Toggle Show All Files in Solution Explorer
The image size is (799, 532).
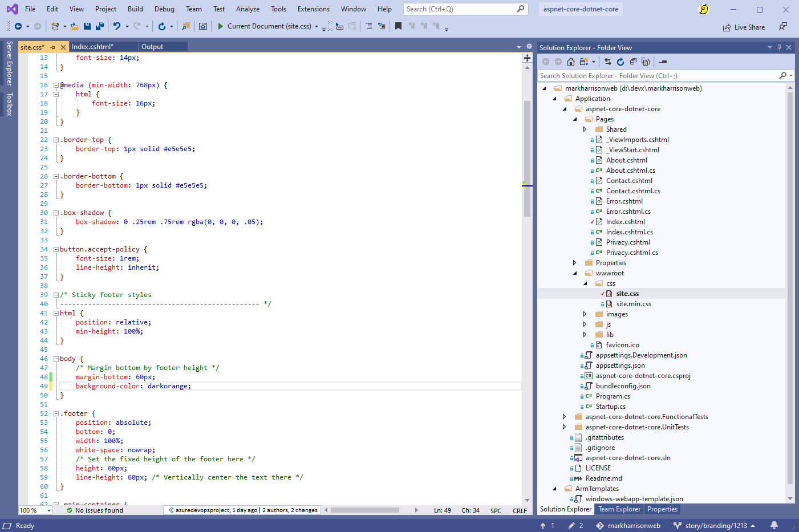click(646, 62)
